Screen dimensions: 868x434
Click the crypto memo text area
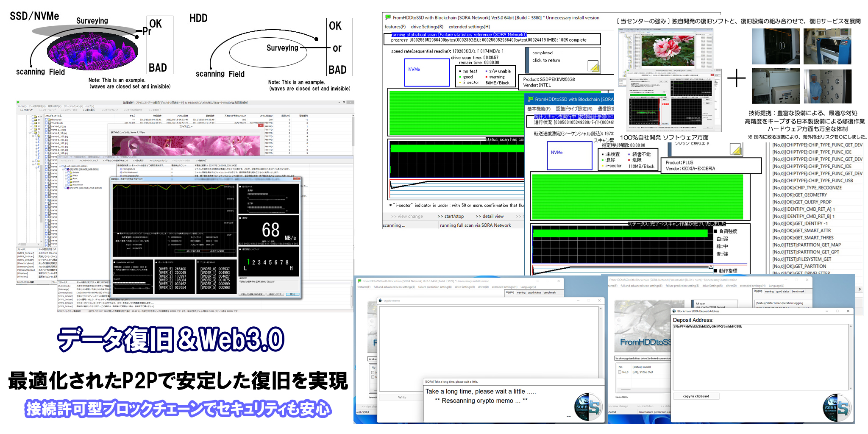tap(489, 348)
